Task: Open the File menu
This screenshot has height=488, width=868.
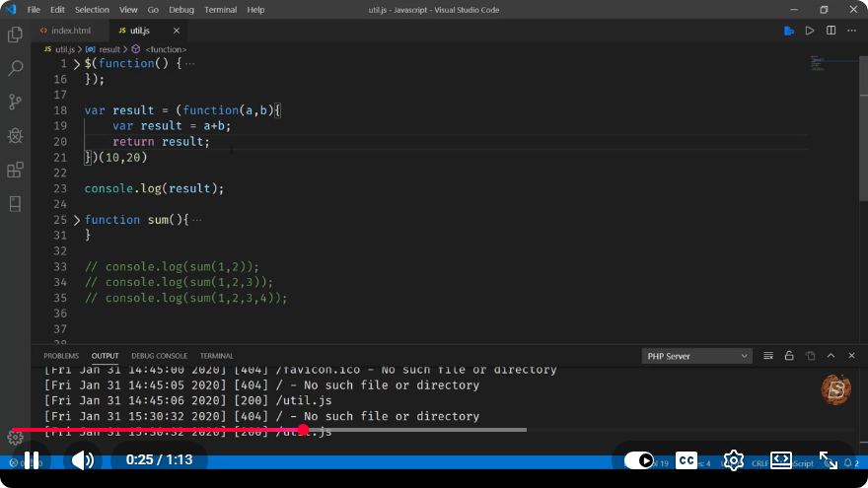Action: pos(34,10)
